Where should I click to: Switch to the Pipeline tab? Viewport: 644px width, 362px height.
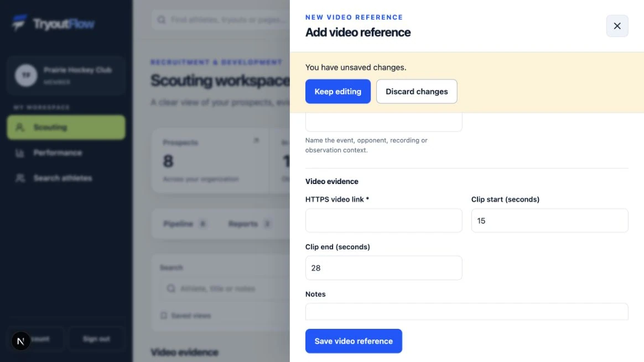point(185,224)
